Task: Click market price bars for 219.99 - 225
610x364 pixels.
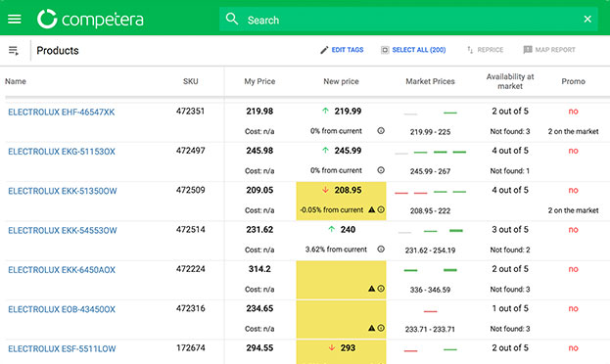Action: tap(430, 114)
